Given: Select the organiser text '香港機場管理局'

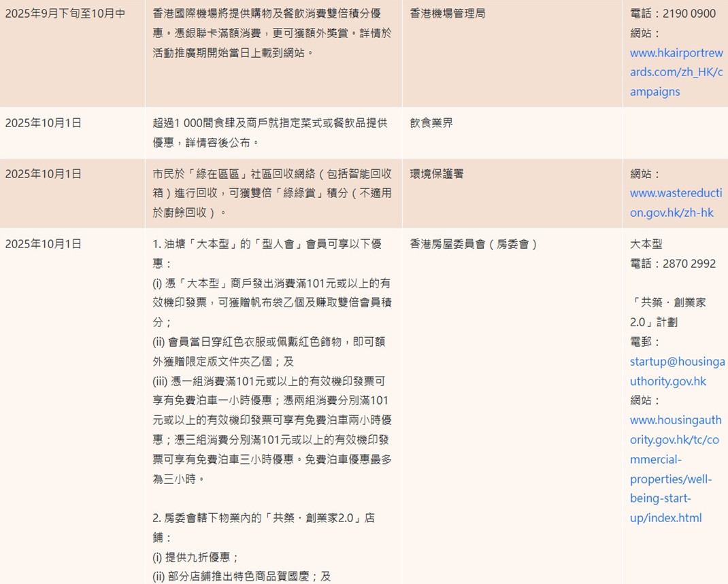Looking at the screenshot, I should coord(448,14).
